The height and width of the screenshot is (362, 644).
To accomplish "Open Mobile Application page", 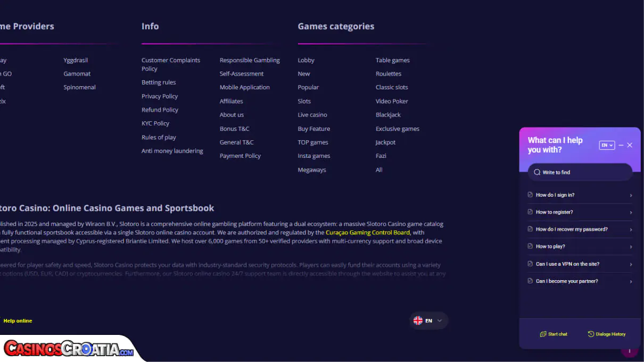I will pos(245,87).
